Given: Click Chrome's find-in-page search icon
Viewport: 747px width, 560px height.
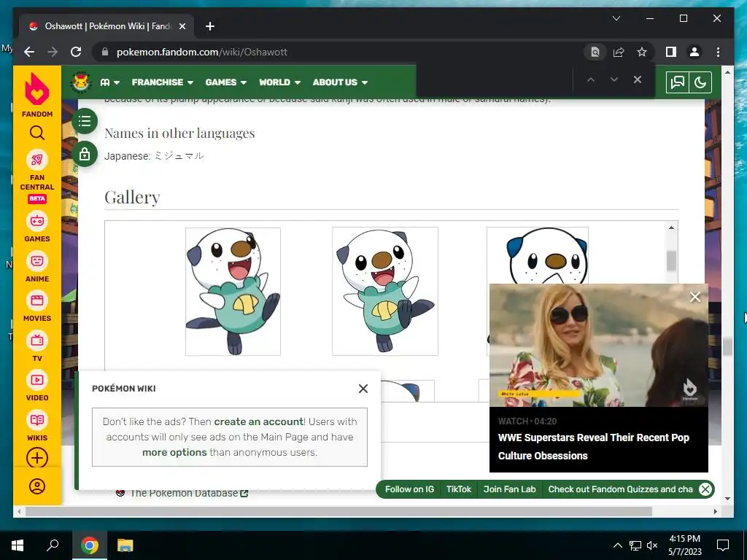Looking at the screenshot, I should coord(595,52).
